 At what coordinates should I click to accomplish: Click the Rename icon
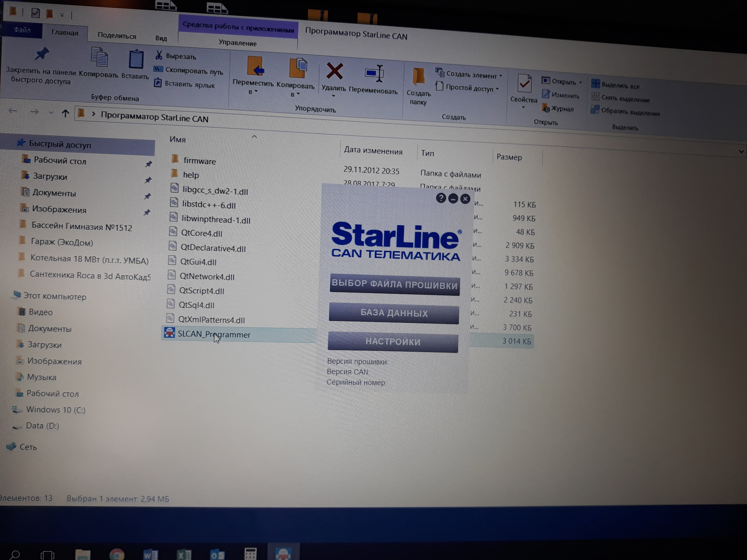coord(374,74)
